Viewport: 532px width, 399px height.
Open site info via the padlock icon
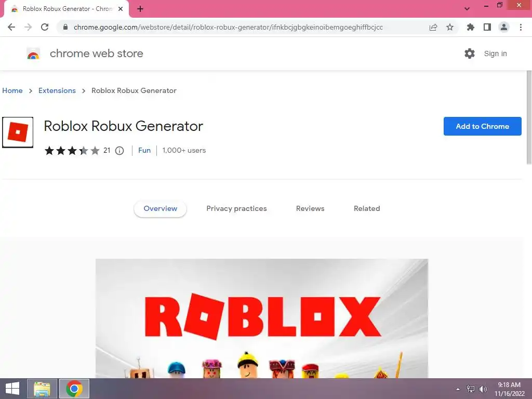pyautogui.click(x=65, y=27)
